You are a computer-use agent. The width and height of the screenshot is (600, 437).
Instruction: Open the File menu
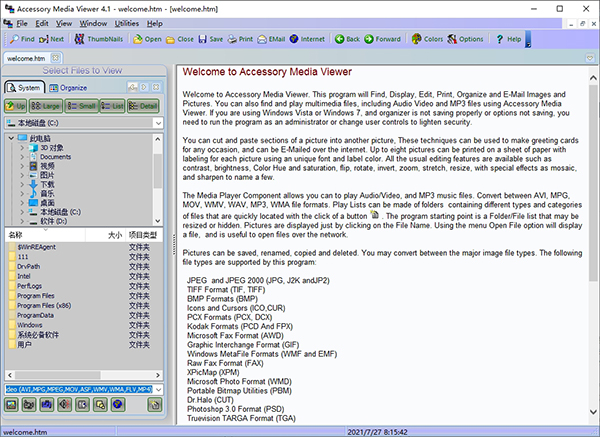22,24
